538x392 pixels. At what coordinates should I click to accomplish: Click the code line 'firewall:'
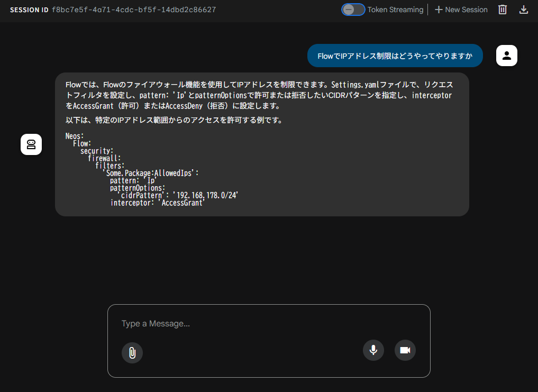(x=104, y=158)
